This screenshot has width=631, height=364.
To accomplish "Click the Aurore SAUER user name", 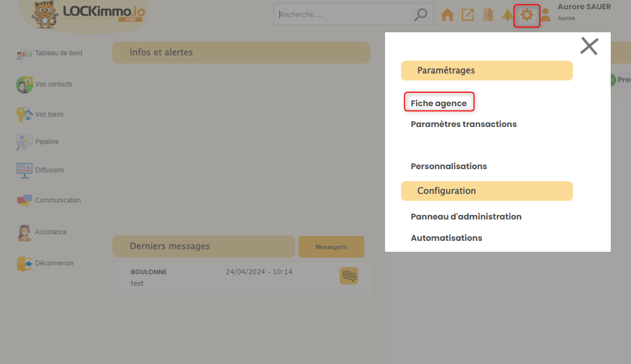I will click(584, 7).
